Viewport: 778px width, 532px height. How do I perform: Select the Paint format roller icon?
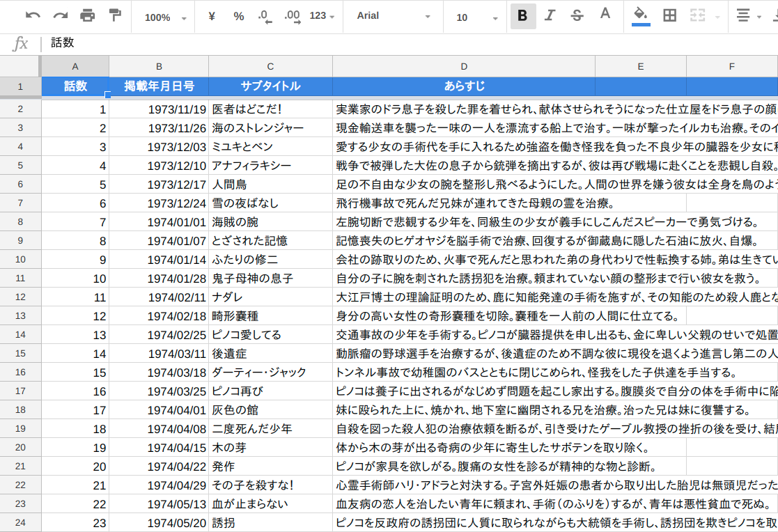click(x=115, y=16)
